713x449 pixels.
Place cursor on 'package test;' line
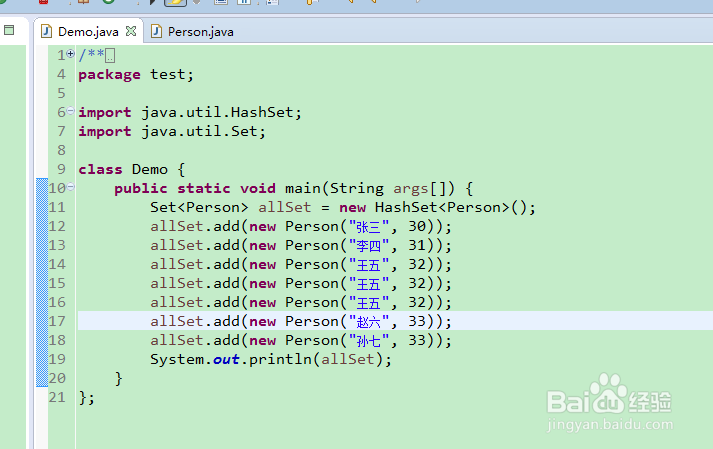pyautogui.click(x=136, y=75)
